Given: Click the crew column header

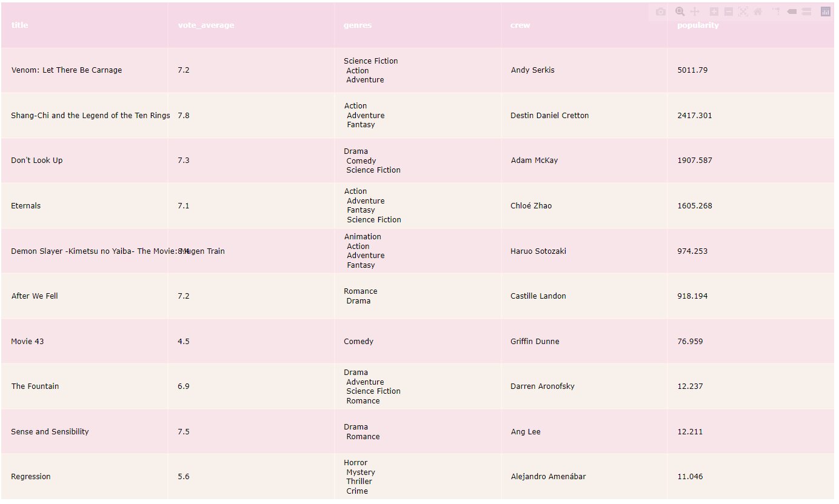Looking at the screenshot, I should coord(520,25).
